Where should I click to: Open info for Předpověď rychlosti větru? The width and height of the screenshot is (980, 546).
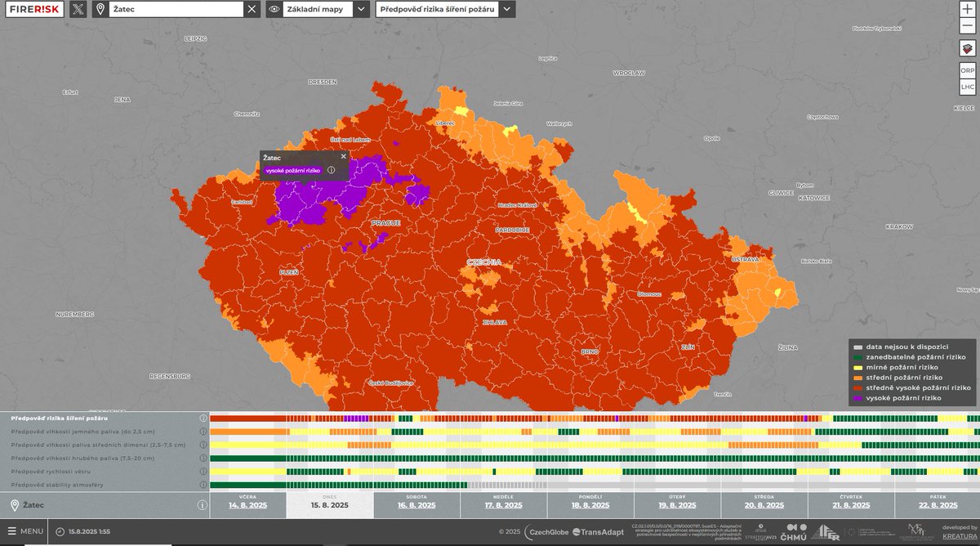pos(203,472)
